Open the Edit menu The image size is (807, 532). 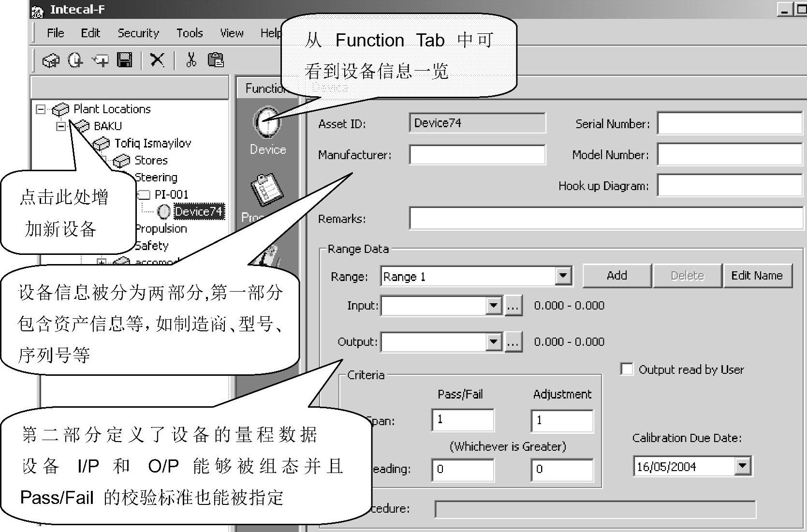[x=90, y=33]
